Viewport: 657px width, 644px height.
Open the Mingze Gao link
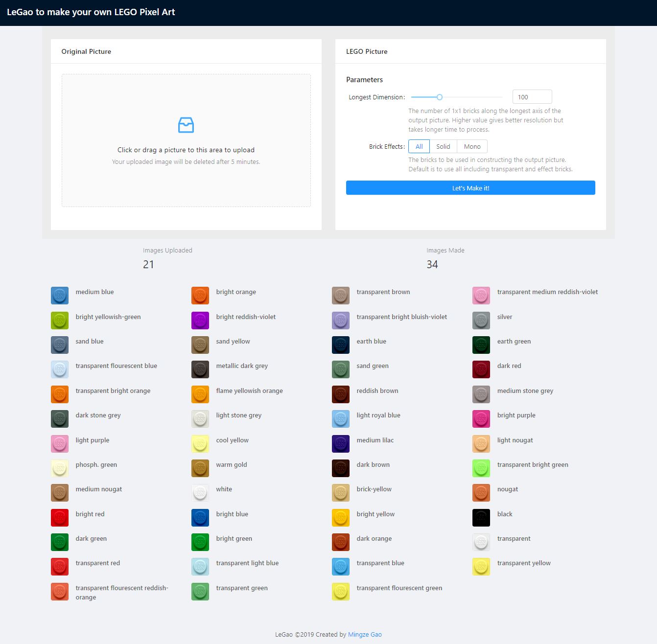365,635
